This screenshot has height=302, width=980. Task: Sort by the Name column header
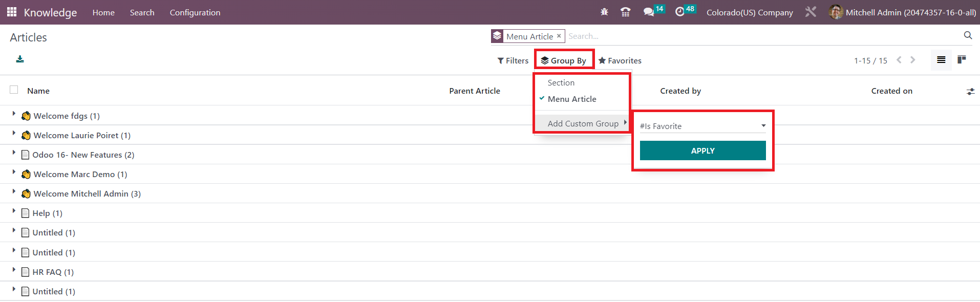(x=38, y=91)
